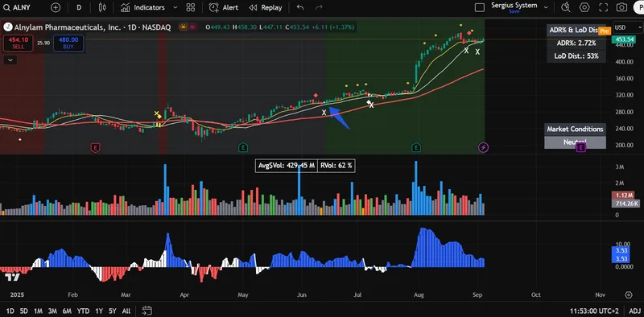Click the Sergius System layout name
Viewport: 644px width, 317px height.
point(514,6)
